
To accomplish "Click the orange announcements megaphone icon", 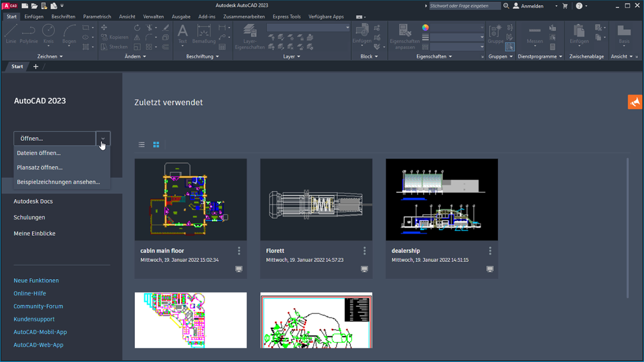I will click(635, 102).
